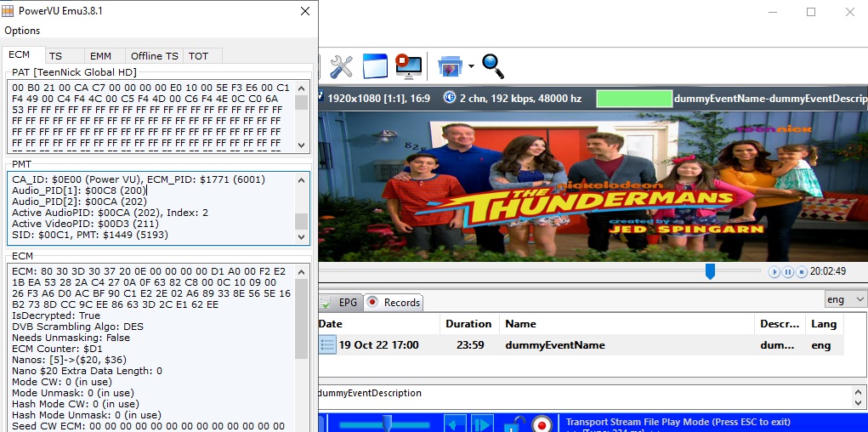This screenshot has height=432, width=868.
Task: Click the Descr... column header
Action: 780,324
